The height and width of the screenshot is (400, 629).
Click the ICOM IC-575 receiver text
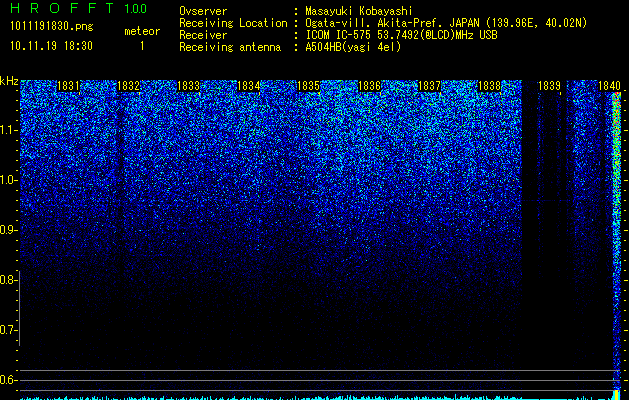tap(401, 35)
